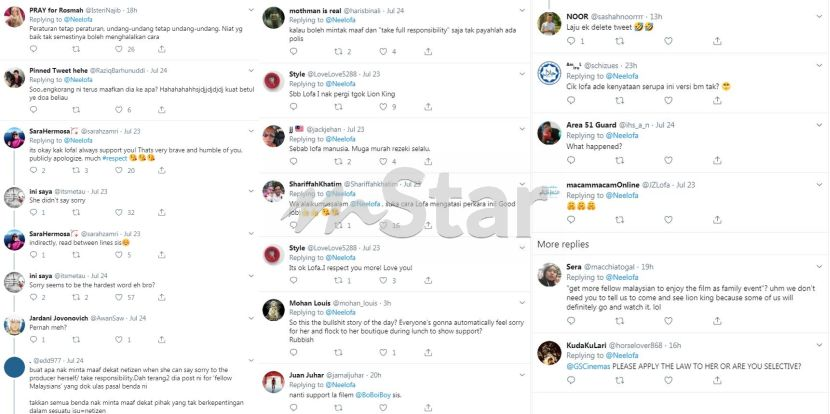The width and height of the screenshot is (830, 414).
Task: Retweet SaraHermosa's 'always support you' reply
Action: click(x=76, y=170)
